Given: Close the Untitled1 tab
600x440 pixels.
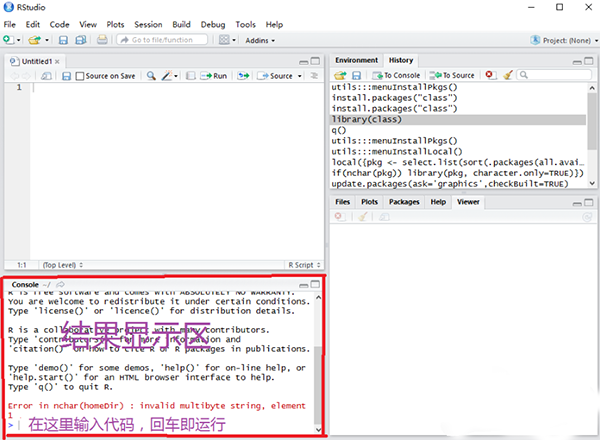Looking at the screenshot, I should pyautogui.click(x=57, y=61).
